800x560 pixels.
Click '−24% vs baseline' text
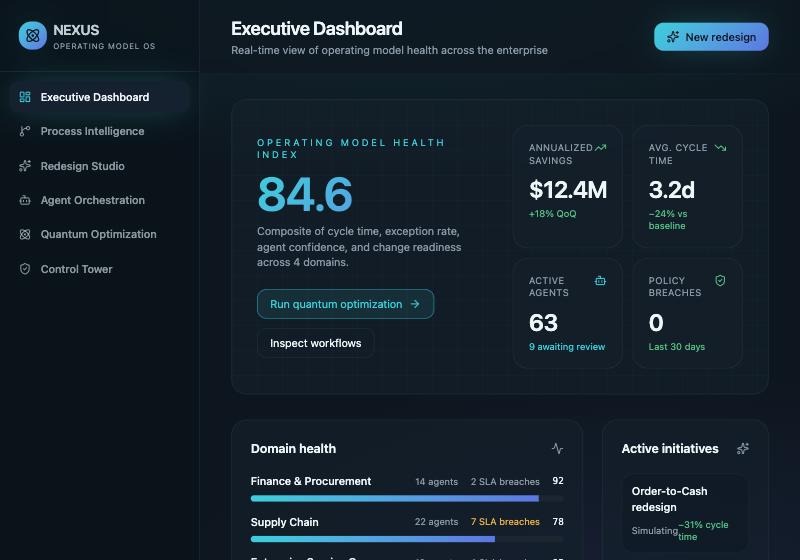(x=668, y=220)
